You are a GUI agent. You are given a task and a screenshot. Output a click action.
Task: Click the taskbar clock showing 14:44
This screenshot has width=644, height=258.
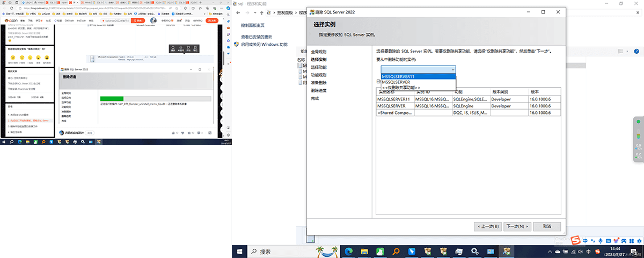[615, 251]
